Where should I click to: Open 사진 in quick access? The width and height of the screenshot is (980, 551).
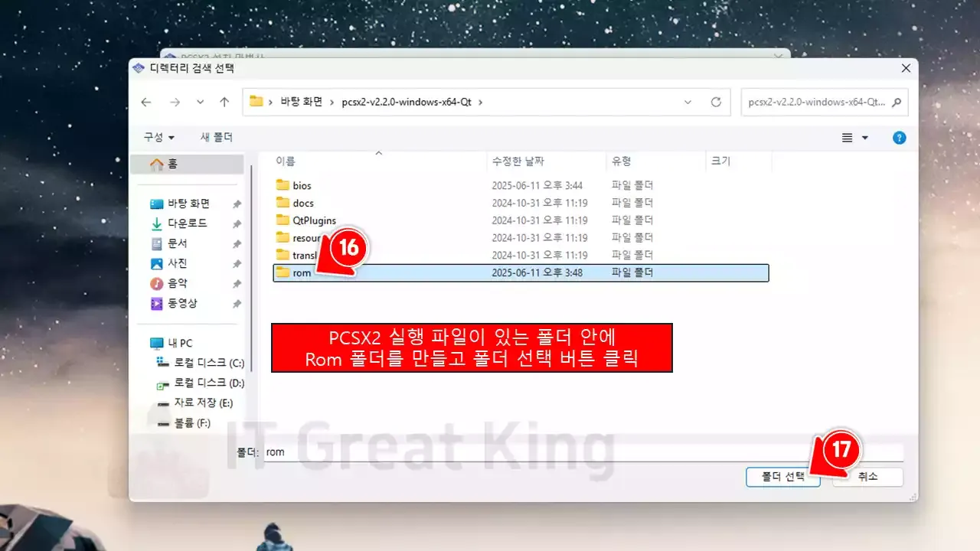click(177, 263)
